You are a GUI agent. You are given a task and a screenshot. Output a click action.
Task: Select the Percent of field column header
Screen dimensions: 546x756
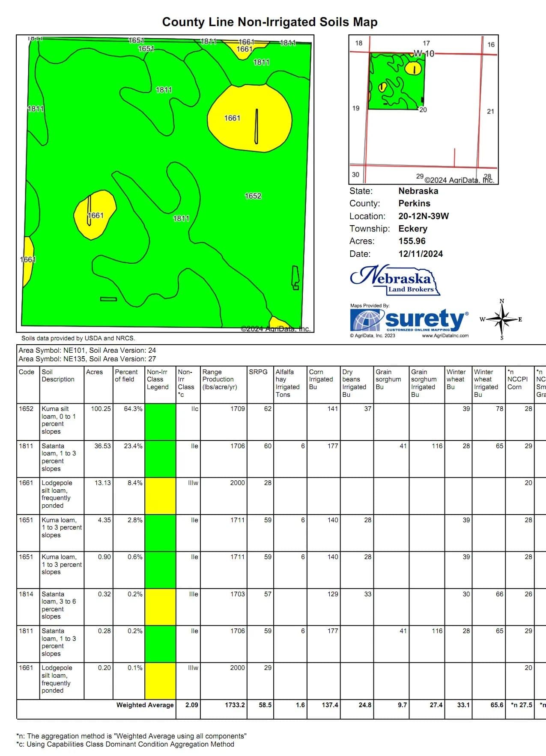coord(126,375)
